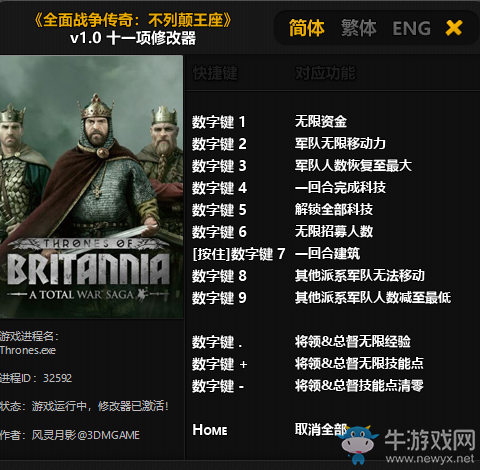
Task: Enable 一回合建筑 option
Action: pos(327,254)
